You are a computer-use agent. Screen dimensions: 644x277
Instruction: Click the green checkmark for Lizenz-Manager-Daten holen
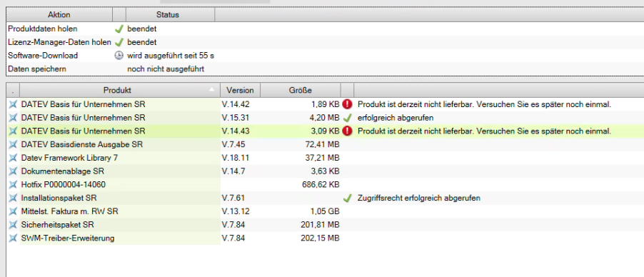coord(119,42)
